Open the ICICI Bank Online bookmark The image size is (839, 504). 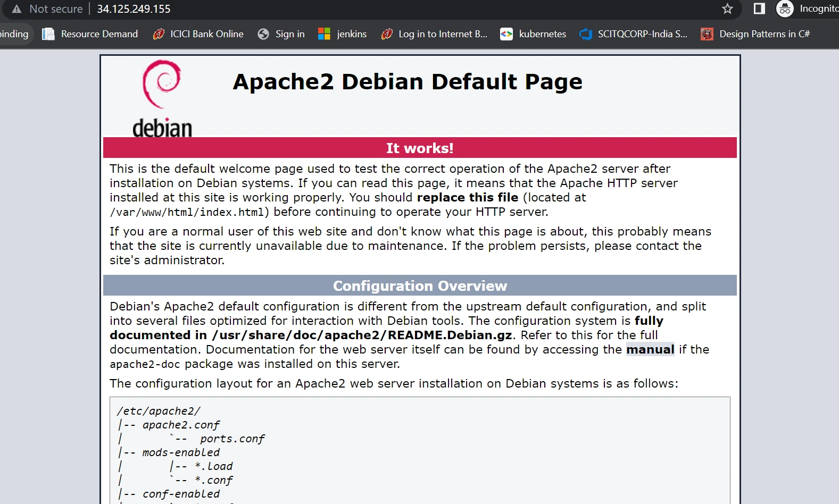[198, 34]
